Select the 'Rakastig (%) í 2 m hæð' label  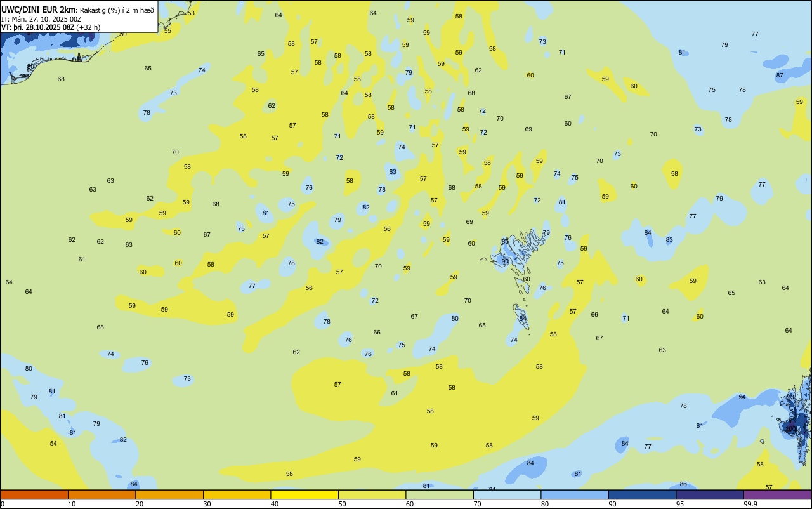[x=117, y=10]
